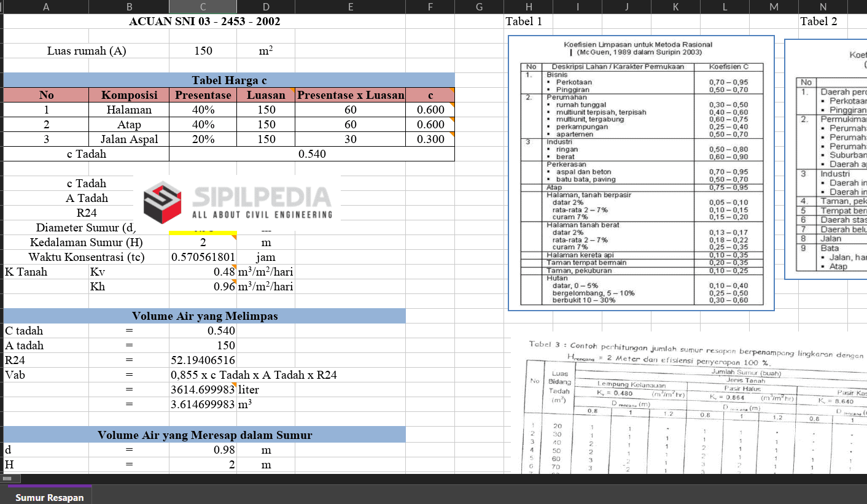This screenshot has height=504, width=867.
Task: Select column H header
Action: 528,7
